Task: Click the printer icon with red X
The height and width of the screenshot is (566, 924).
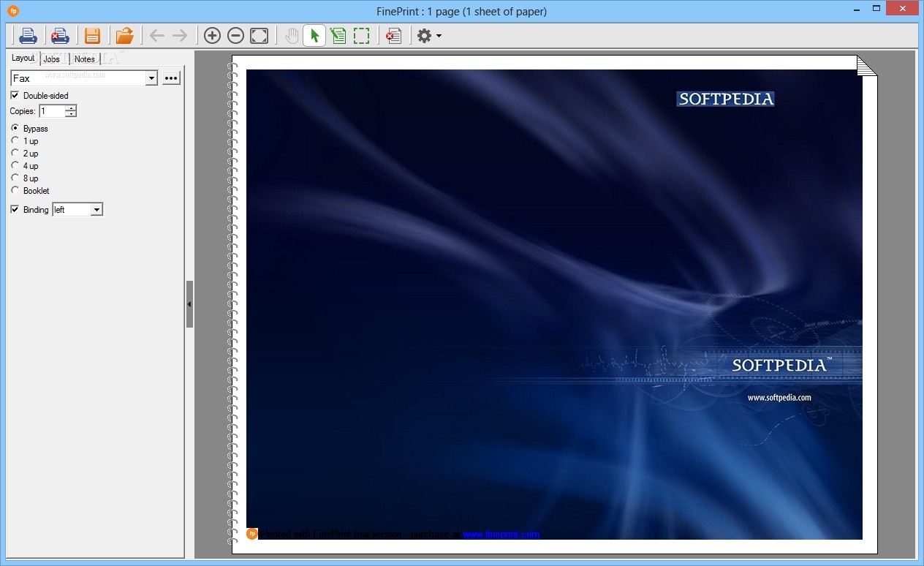Action: 59,35
